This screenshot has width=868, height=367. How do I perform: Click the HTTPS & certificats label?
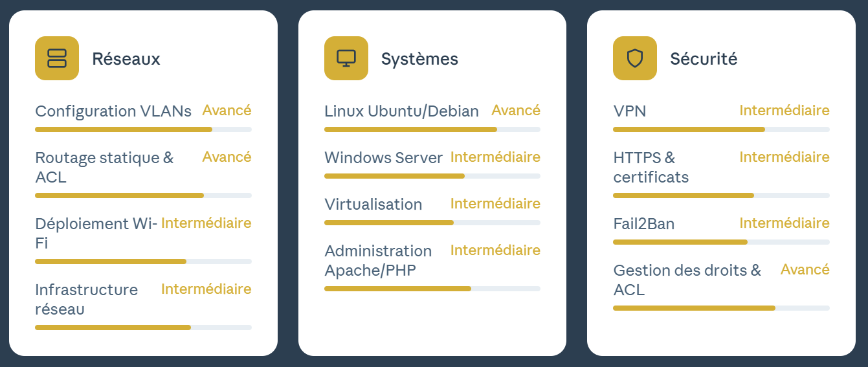tap(650, 167)
